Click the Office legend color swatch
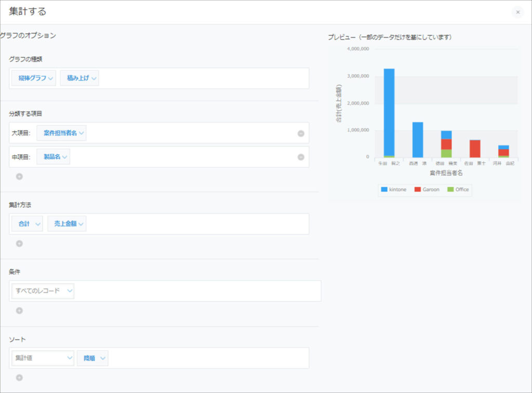Viewport: 532px width, 393px height. coord(450,189)
